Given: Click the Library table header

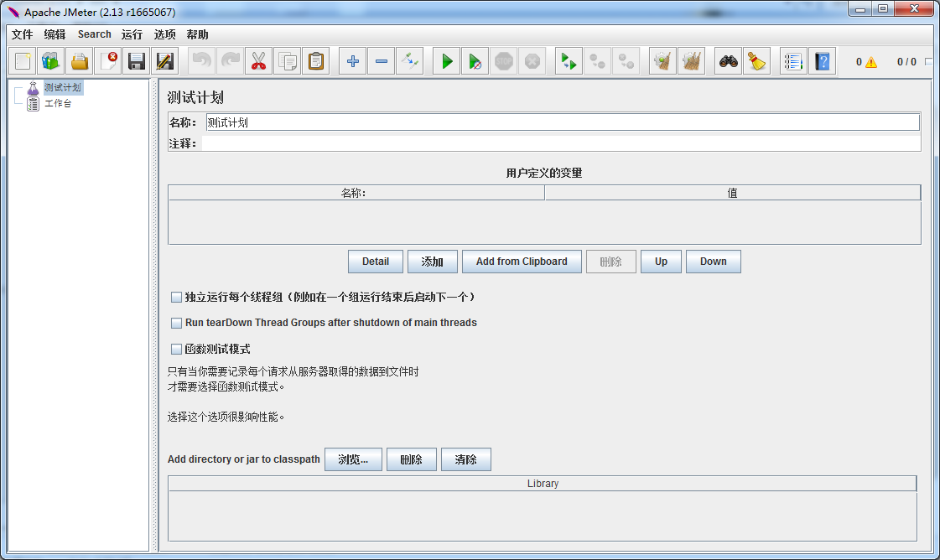Looking at the screenshot, I should 543,484.
